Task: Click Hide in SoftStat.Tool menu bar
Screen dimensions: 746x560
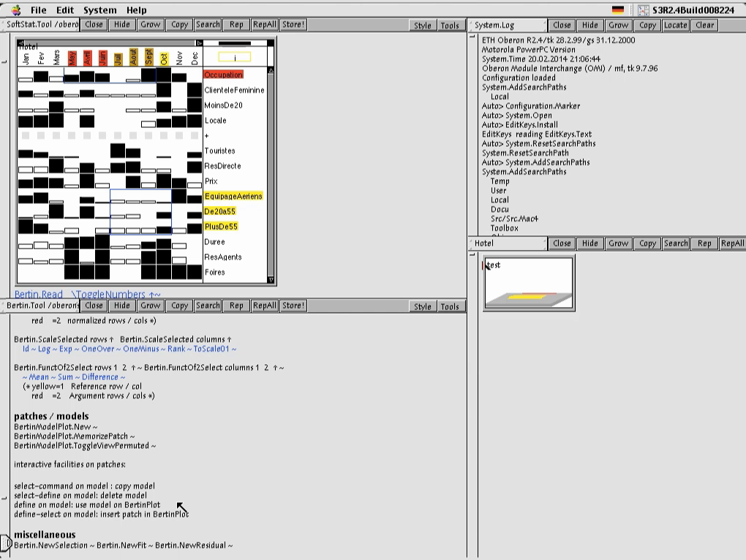Action: pos(122,25)
